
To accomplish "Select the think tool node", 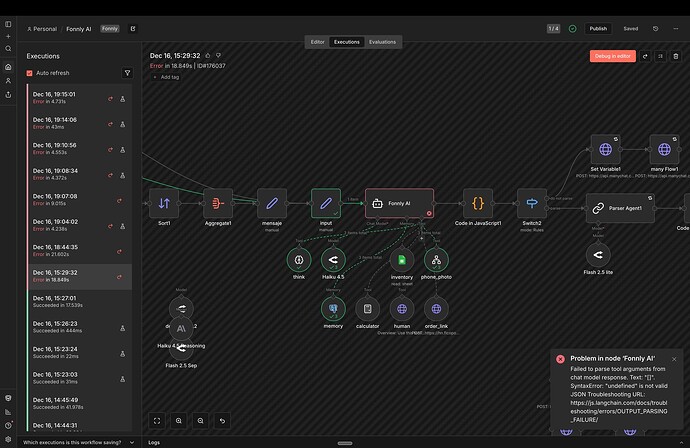I will 299,260.
